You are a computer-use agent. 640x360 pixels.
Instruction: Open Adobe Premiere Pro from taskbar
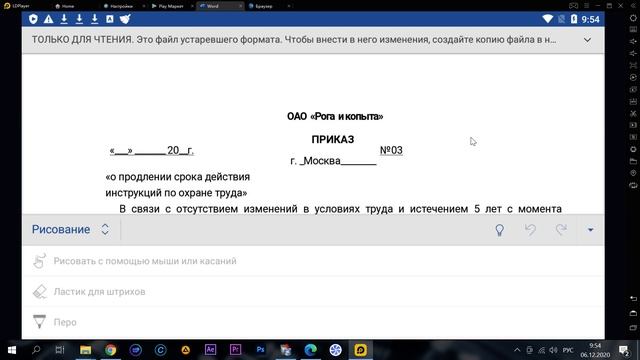click(x=235, y=350)
